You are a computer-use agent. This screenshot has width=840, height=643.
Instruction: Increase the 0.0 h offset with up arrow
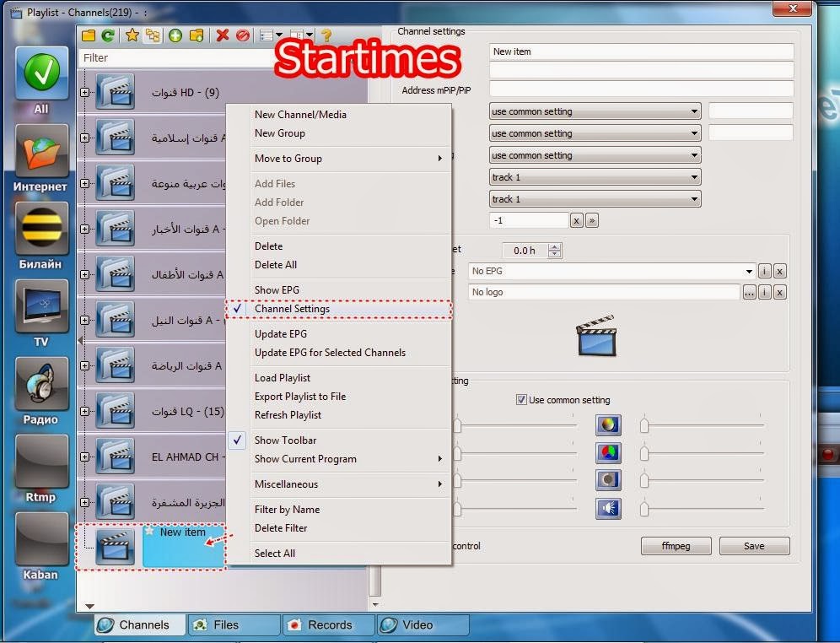click(555, 246)
